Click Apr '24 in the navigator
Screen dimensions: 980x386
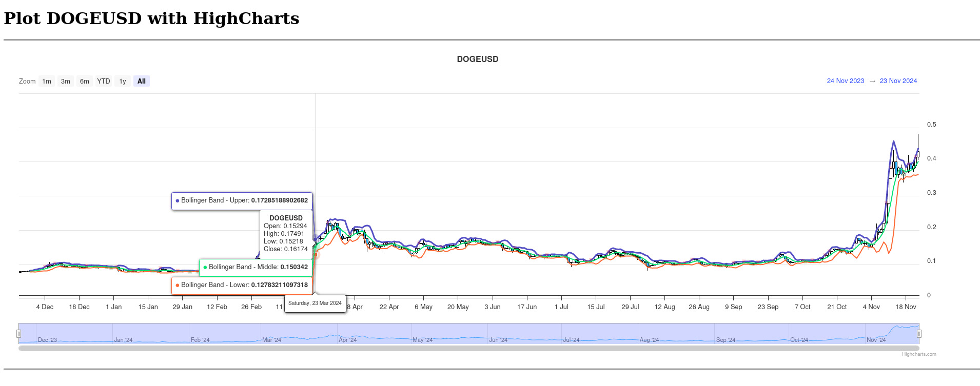pos(347,340)
